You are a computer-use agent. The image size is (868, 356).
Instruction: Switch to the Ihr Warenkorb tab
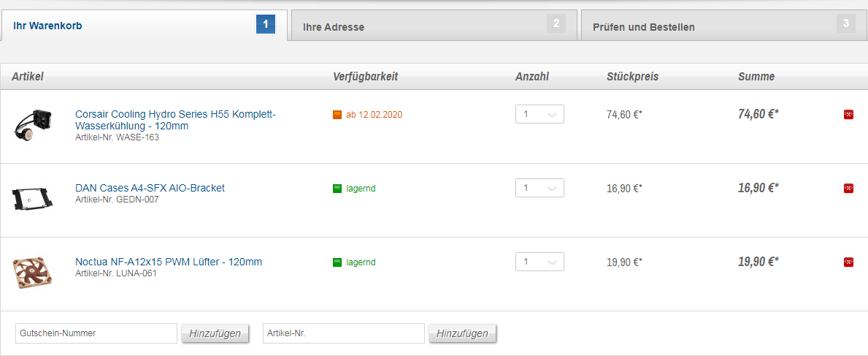[x=144, y=25]
